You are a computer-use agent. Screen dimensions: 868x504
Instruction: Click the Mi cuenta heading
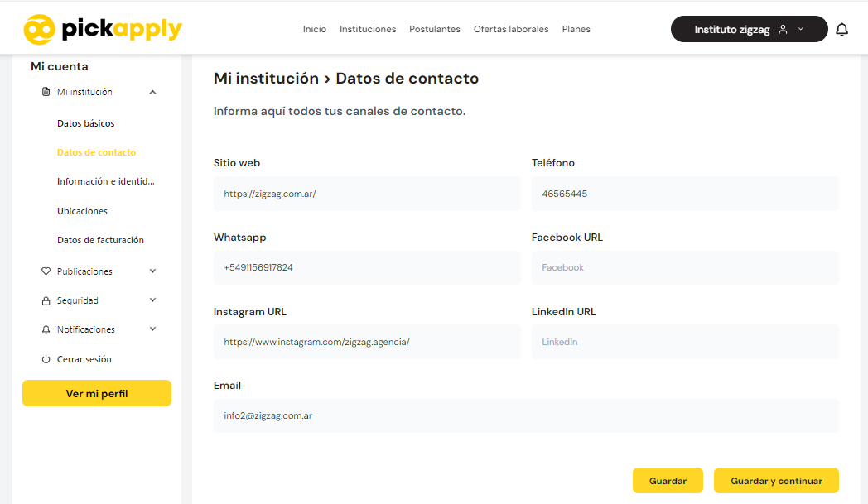60,66
